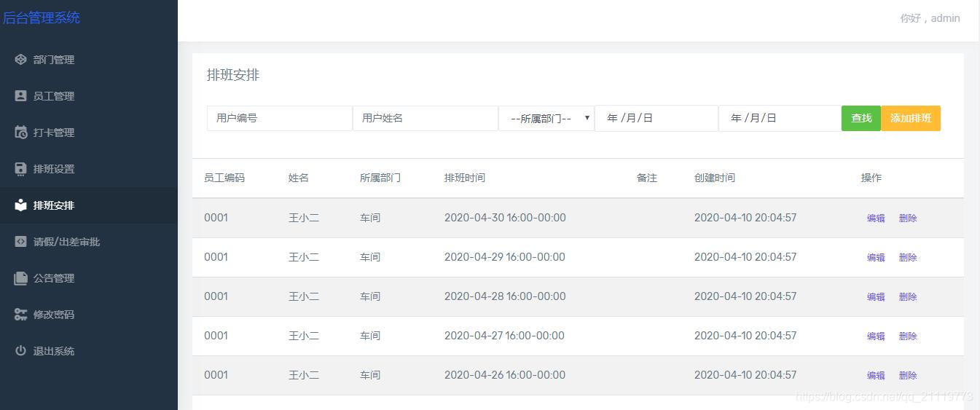Go to 打卡管理 page
The image size is (980, 410).
pyautogui.click(x=89, y=133)
